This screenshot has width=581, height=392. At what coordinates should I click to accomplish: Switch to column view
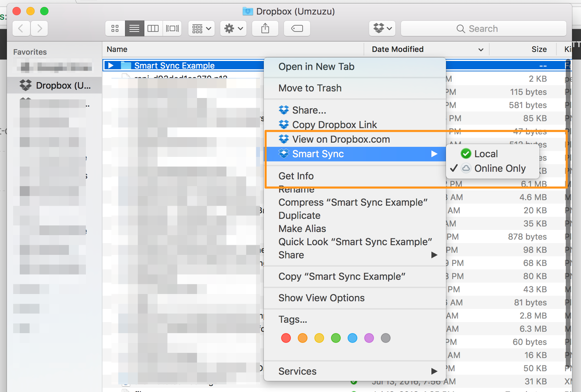point(153,28)
